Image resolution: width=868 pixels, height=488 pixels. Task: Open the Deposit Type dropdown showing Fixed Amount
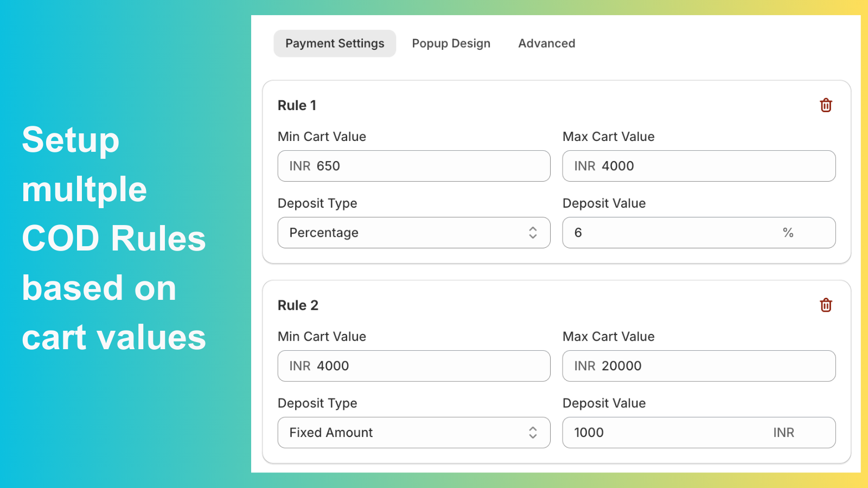(414, 432)
